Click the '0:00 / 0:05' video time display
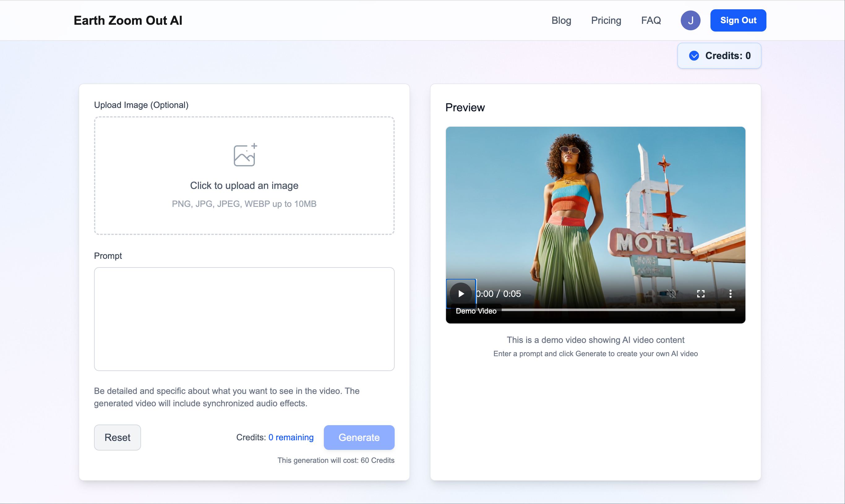The image size is (845, 504). [x=498, y=294]
